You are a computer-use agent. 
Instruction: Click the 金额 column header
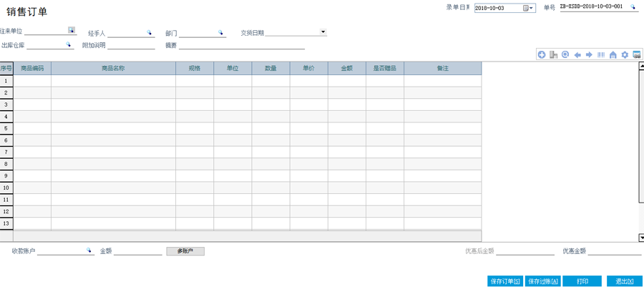(347, 69)
